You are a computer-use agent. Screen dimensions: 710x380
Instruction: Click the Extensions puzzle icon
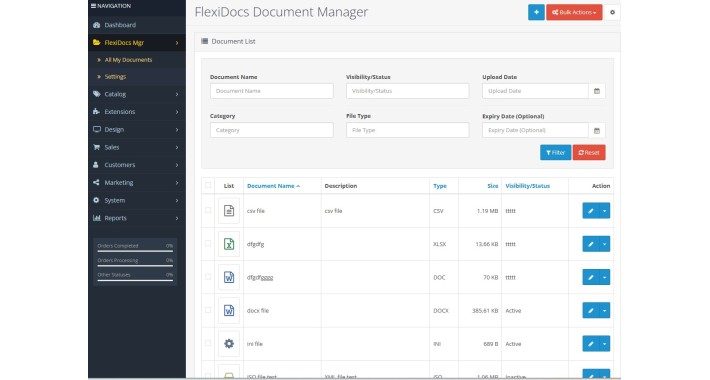(96, 111)
